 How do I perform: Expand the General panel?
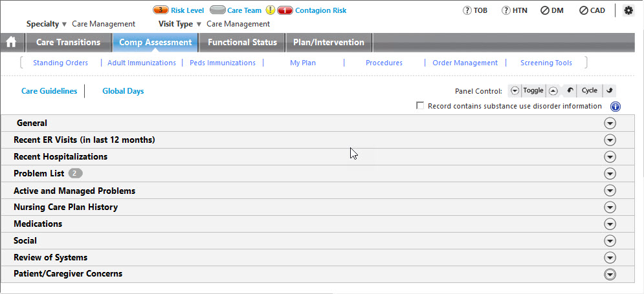(610, 123)
